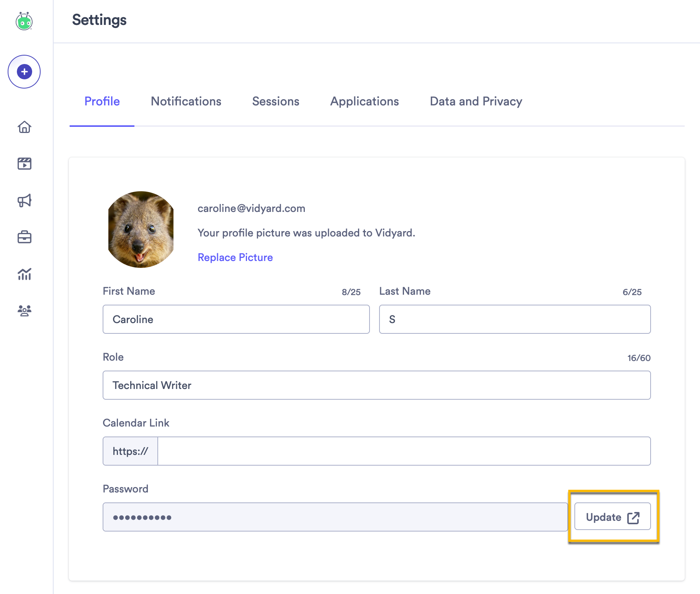The image size is (700, 594).
Task: Open the Create new video button
Action: click(x=24, y=71)
